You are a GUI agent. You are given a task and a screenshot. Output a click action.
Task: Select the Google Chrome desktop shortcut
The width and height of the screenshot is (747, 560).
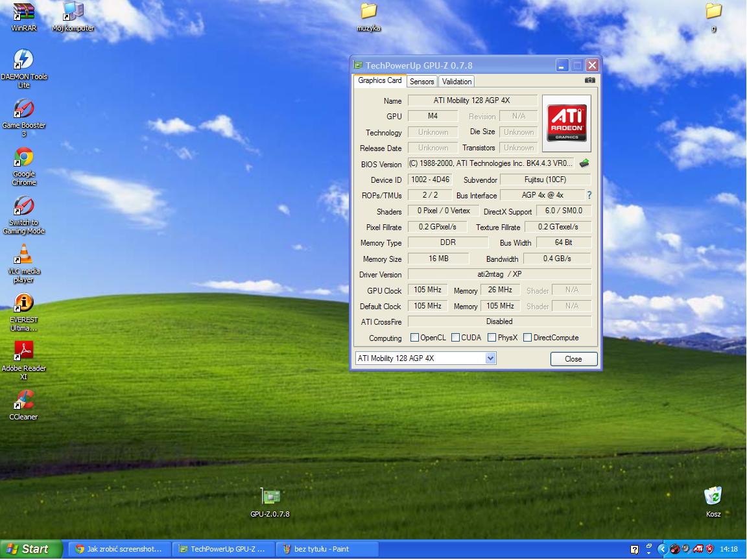click(x=23, y=166)
